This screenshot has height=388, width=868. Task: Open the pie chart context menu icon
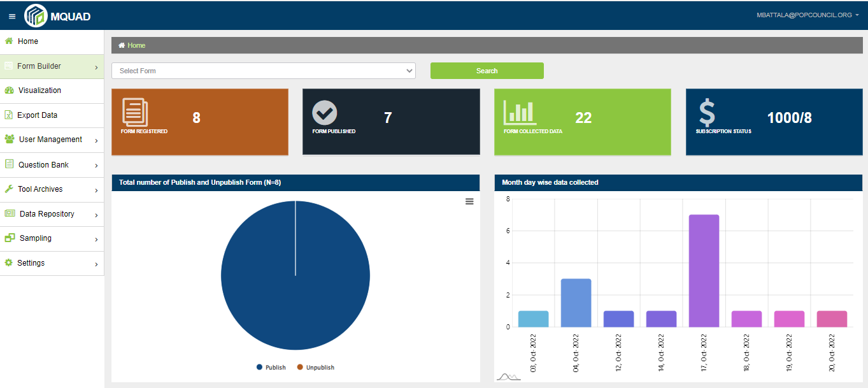[469, 201]
